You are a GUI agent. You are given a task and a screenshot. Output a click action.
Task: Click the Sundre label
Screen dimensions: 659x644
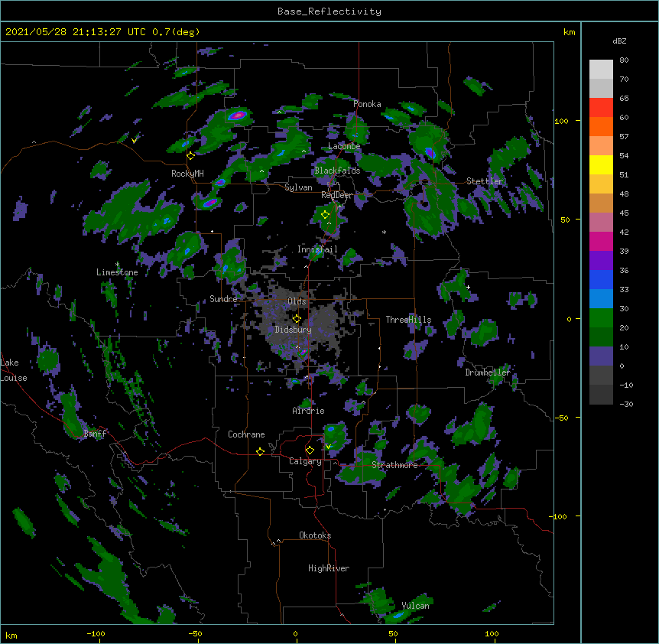223,299
